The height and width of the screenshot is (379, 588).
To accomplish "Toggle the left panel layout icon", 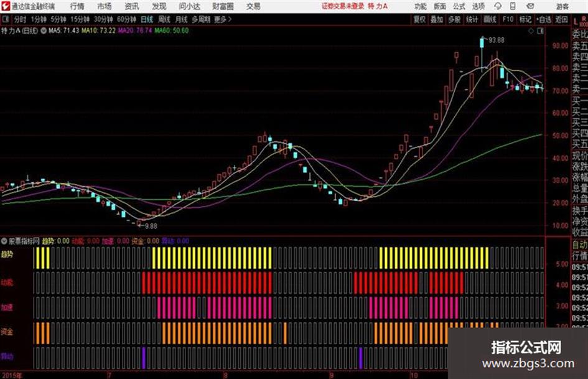I will 5,19.
